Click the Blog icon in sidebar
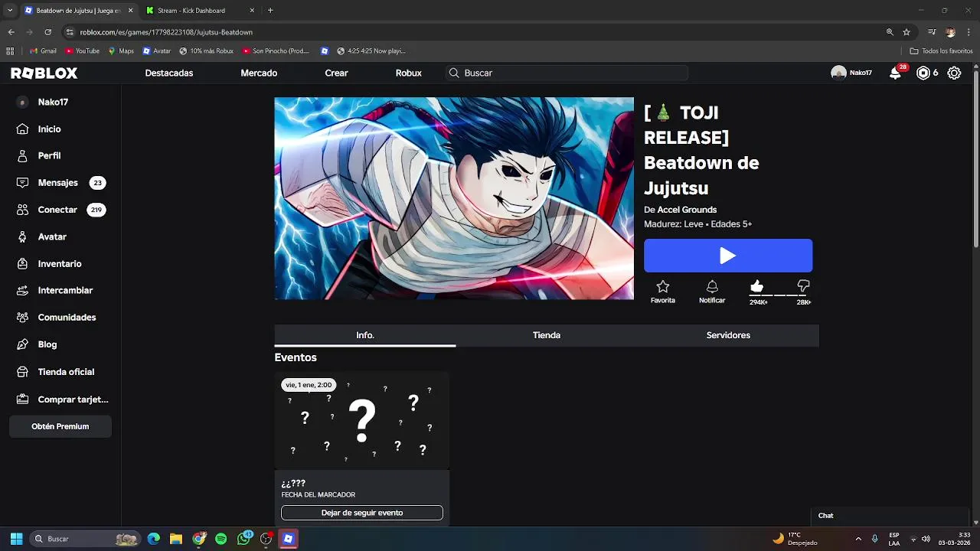The height and width of the screenshot is (551, 980). click(23, 344)
